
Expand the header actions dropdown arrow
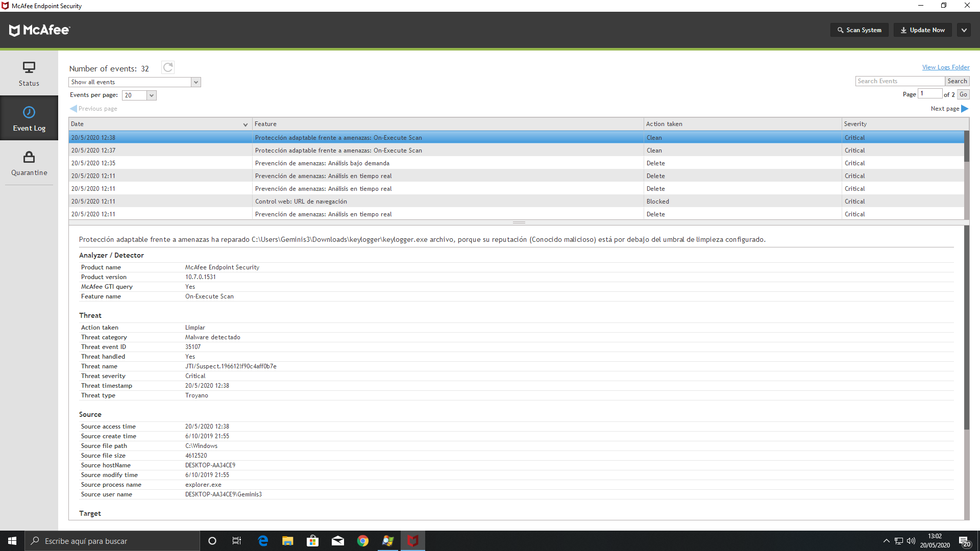[964, 30]
